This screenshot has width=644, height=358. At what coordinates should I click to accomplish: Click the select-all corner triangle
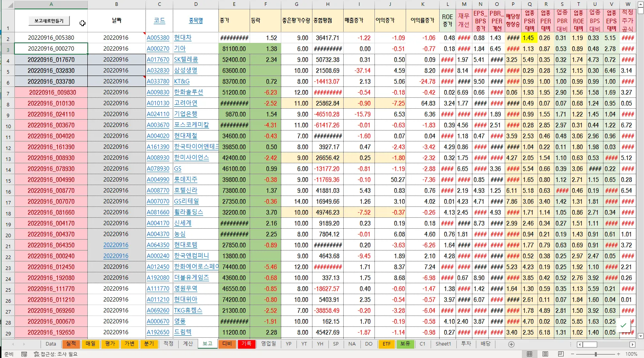(x=11, y=5)
